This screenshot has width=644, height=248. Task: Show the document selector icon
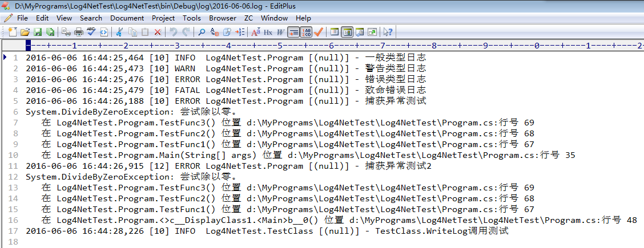point(335,32)
